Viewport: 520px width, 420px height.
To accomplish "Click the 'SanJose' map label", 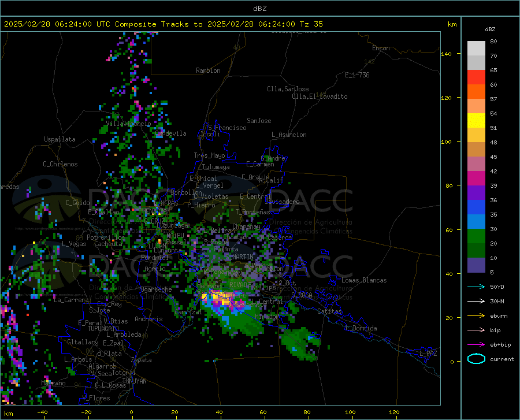I will pos(259,121).
